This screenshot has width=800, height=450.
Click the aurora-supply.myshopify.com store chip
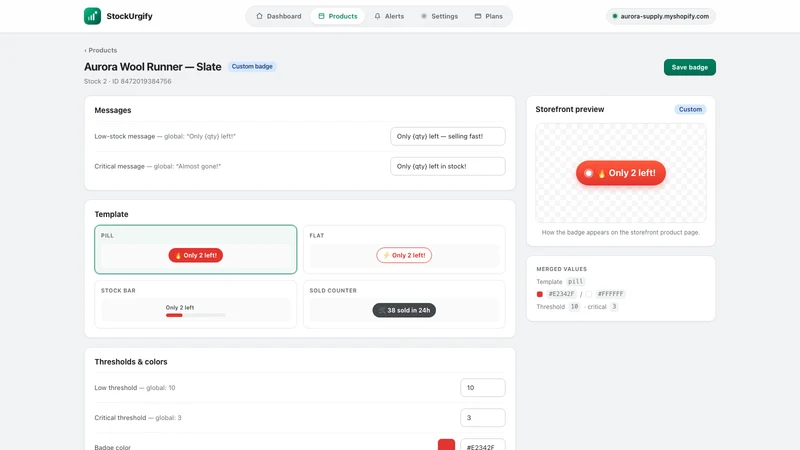(661, 16)
